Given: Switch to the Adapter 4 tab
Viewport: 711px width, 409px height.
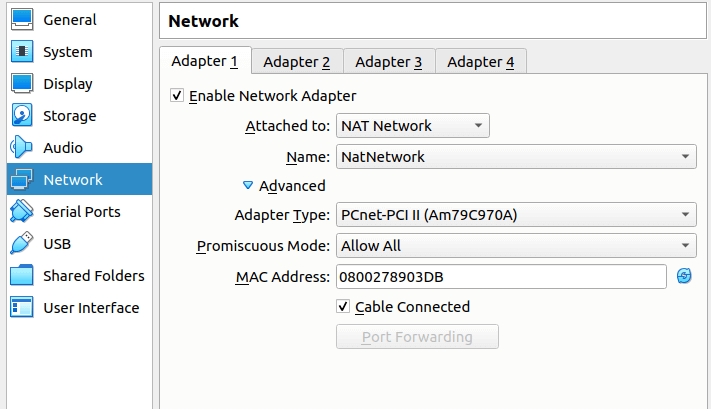Looking at the screenshot, I should pos(481,62).
